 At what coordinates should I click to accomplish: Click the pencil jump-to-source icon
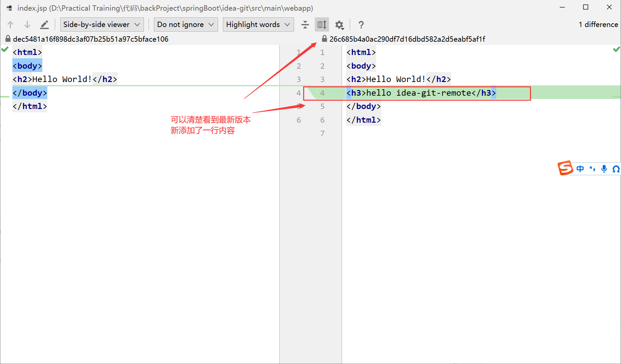click(x=44, y=25)
